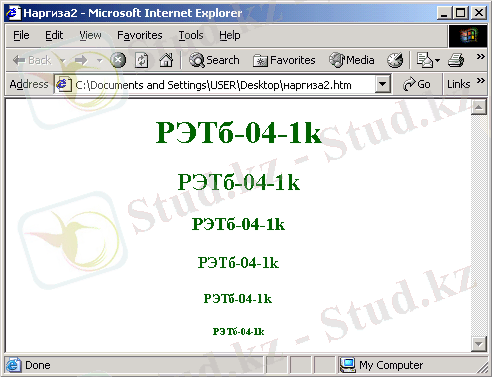The image size is (492, 377).
Task: Open the Search toolbar button
Action: pyautogui.click(x=214, y=60)
